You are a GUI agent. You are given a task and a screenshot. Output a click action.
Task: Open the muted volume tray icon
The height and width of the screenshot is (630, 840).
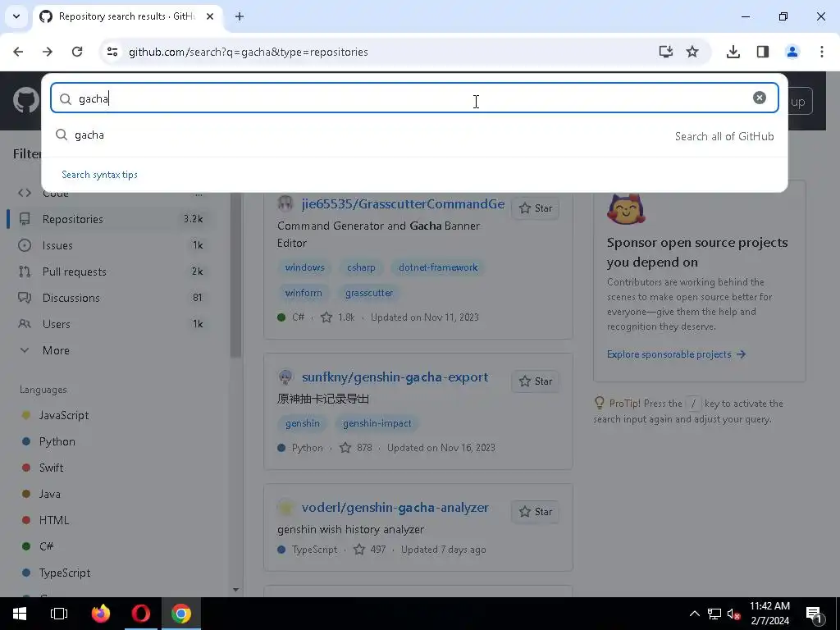[x=733, y=614]
